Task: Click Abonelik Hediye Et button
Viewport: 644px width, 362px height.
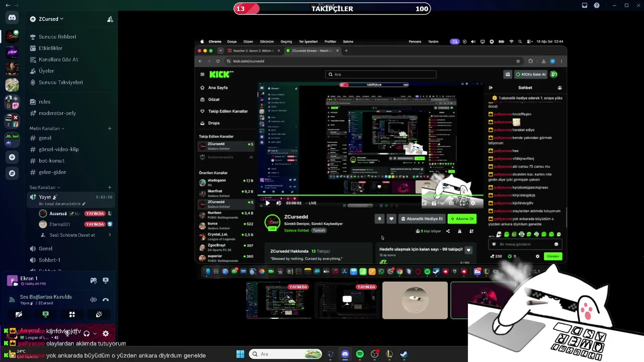Action: point(422,219)
